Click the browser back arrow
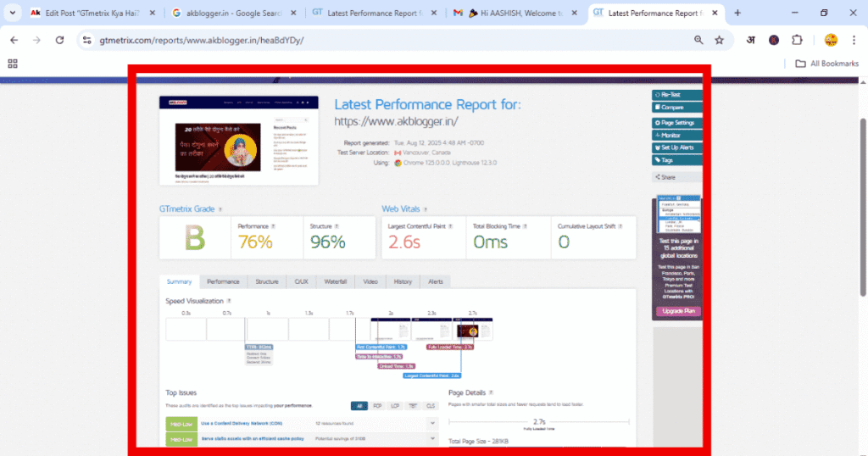The image size is (868, 456). 14,40
